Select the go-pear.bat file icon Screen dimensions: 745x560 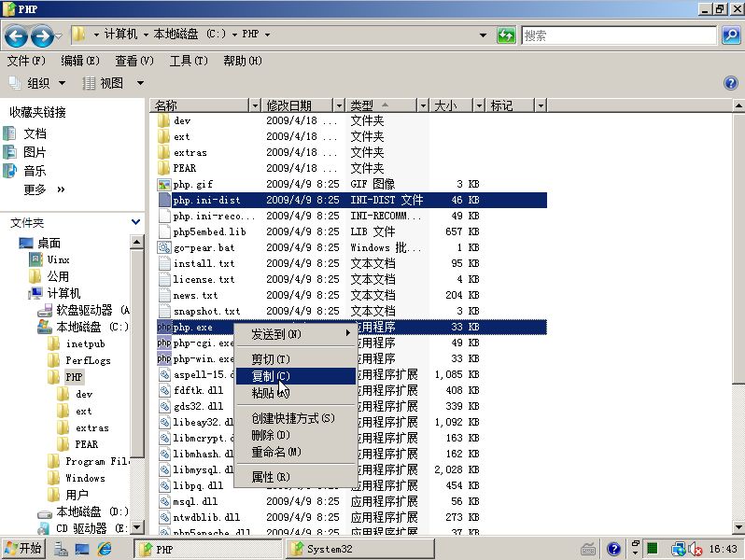click(x=163, y=248)
